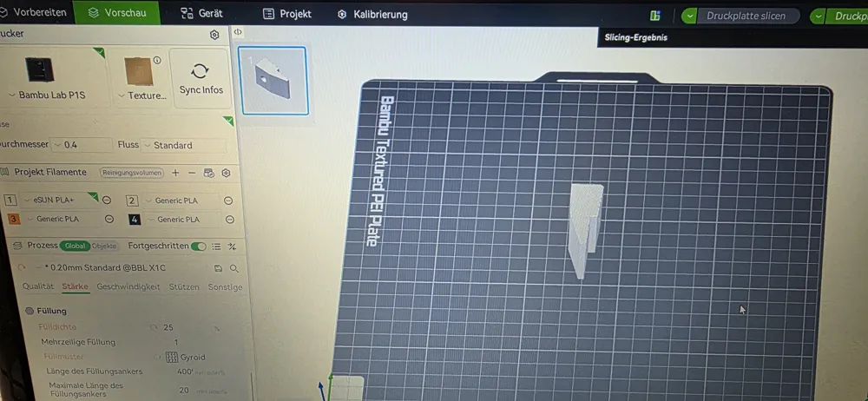Open arrow menu beside Druckplatte slicen
The image size is (868, 401).
(689, 16)
